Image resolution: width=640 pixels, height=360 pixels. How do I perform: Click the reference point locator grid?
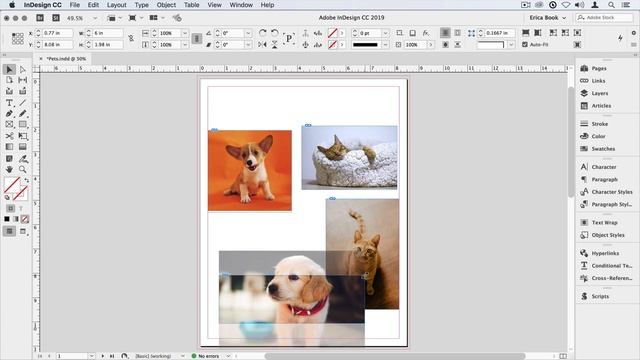(18, 39)
